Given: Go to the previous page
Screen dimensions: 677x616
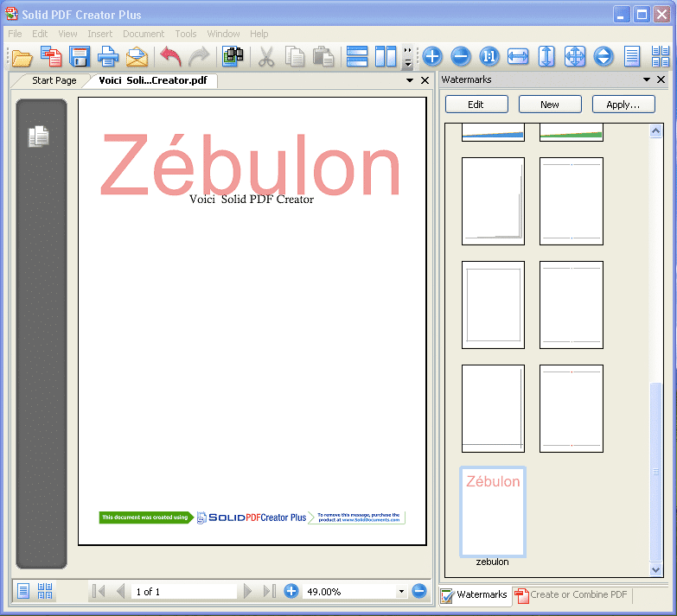Looking at the screenshot, I should [120, 591].
